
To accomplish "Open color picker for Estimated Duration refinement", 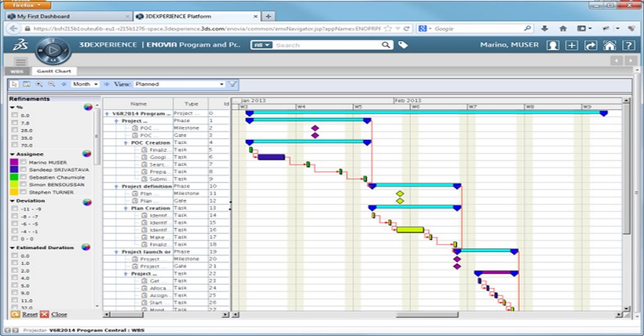I will [x=85, y=248].
